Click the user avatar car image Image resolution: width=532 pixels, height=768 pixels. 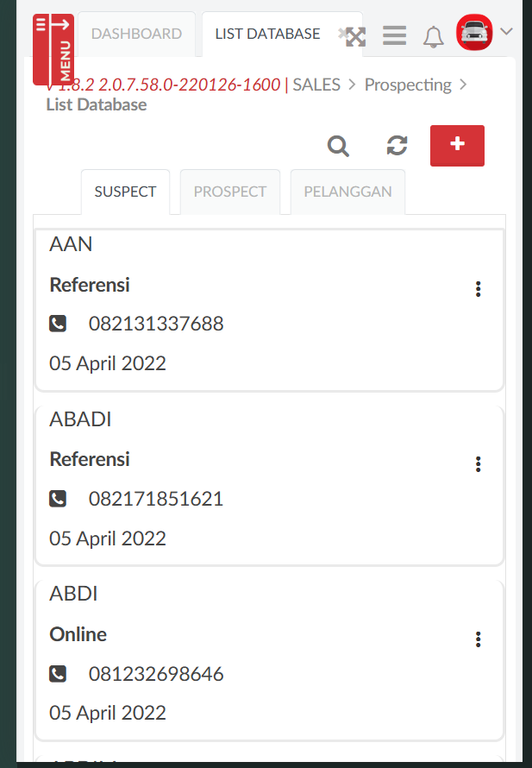point(473,33)
